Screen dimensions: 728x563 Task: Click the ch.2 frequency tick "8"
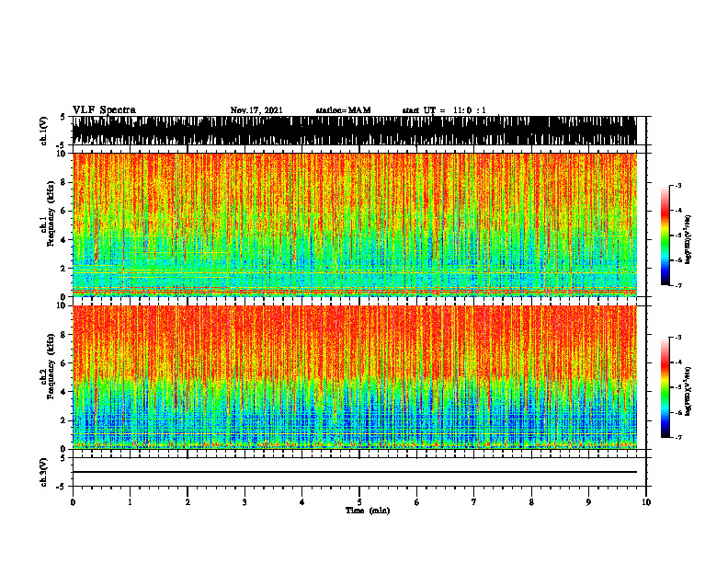point(63,335)
